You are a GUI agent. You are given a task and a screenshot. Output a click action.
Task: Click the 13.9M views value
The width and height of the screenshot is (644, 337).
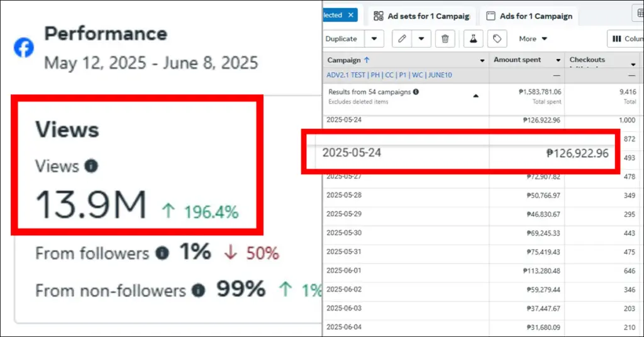pos(91,205)
